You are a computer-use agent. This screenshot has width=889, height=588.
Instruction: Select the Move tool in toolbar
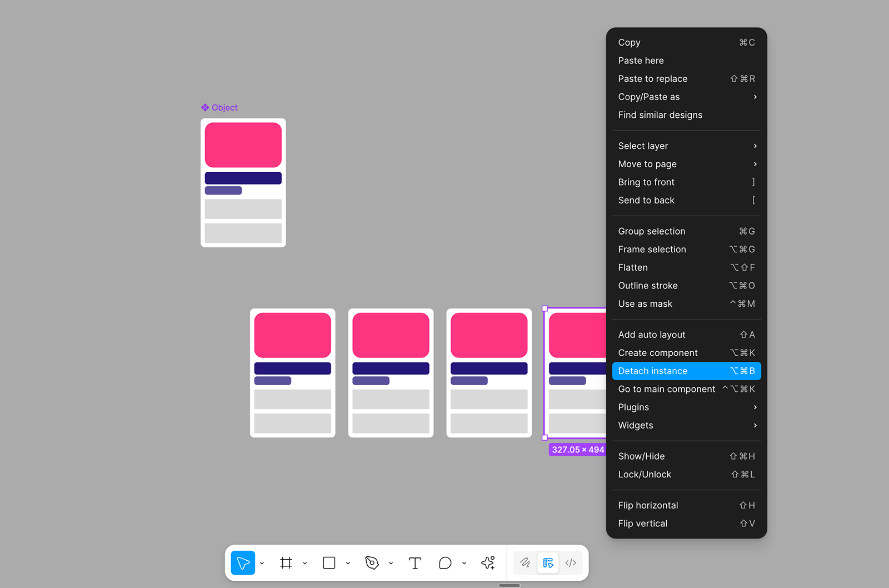click(x=243, y=563)
